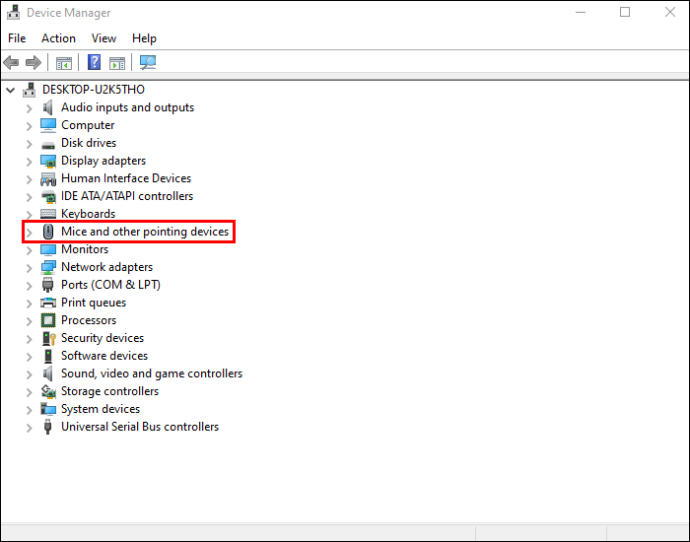
Task: Click the Forward arrow toolbar icon
Action: tap(33, 62)
